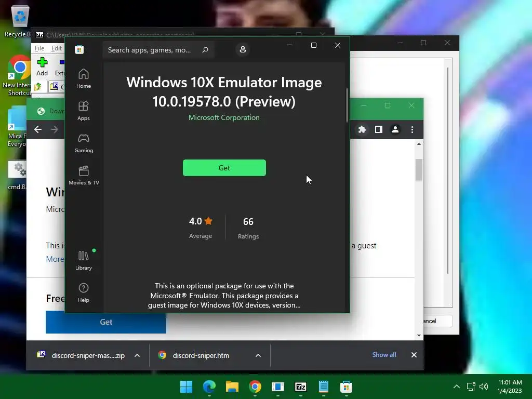Image resolution: width=532 pixels, height=399 pixels.
Task: Open Help in Store sidebar
Action: (x=84, y=292)
